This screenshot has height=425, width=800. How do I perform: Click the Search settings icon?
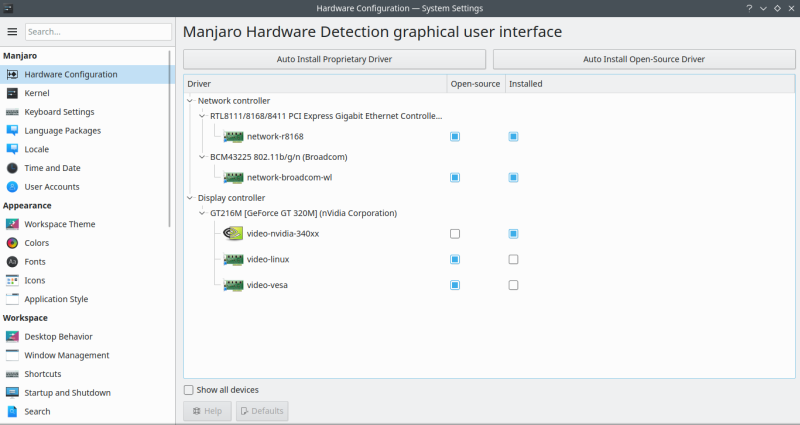click(x=12, y=411)
